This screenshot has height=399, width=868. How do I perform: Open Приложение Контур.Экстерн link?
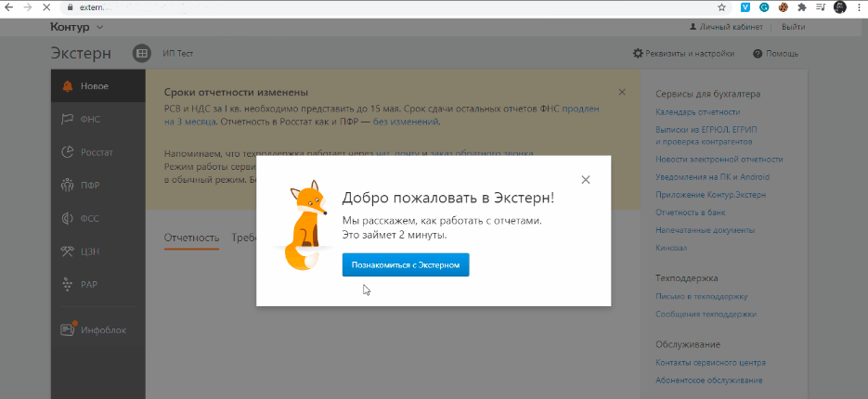tap(711, 195)
